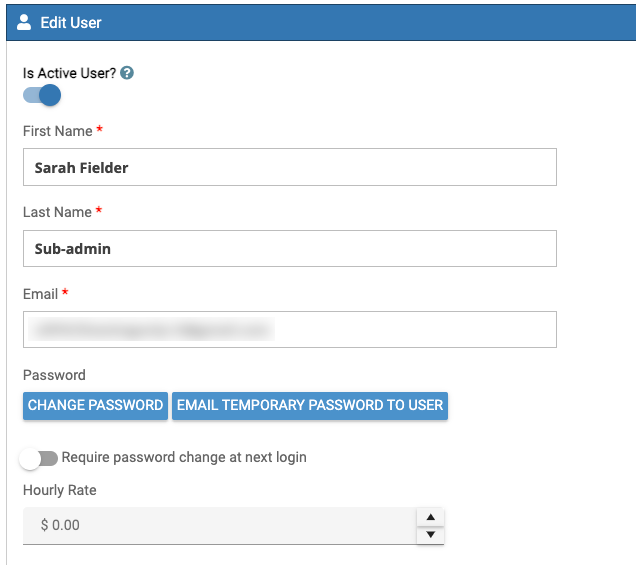Click the Require password change label text
Screen dimensions: 636x565
[x=184, y=457]
